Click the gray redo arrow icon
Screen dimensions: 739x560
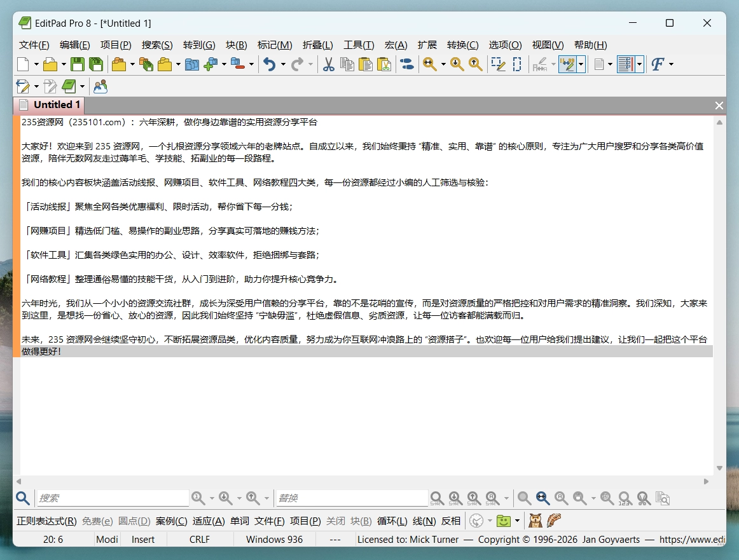tap(297, 64)
